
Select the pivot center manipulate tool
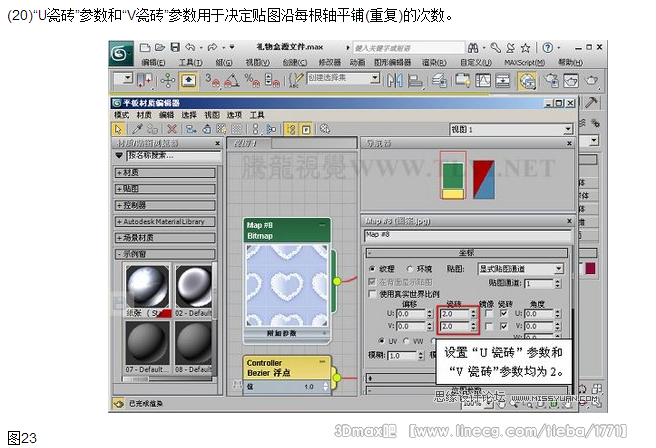coord(168,80)
